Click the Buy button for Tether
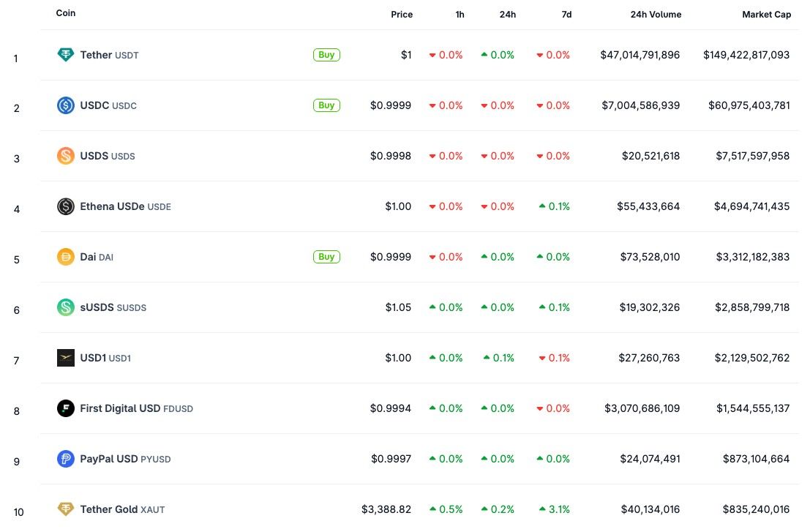810x532 pixels. [326, 55]
